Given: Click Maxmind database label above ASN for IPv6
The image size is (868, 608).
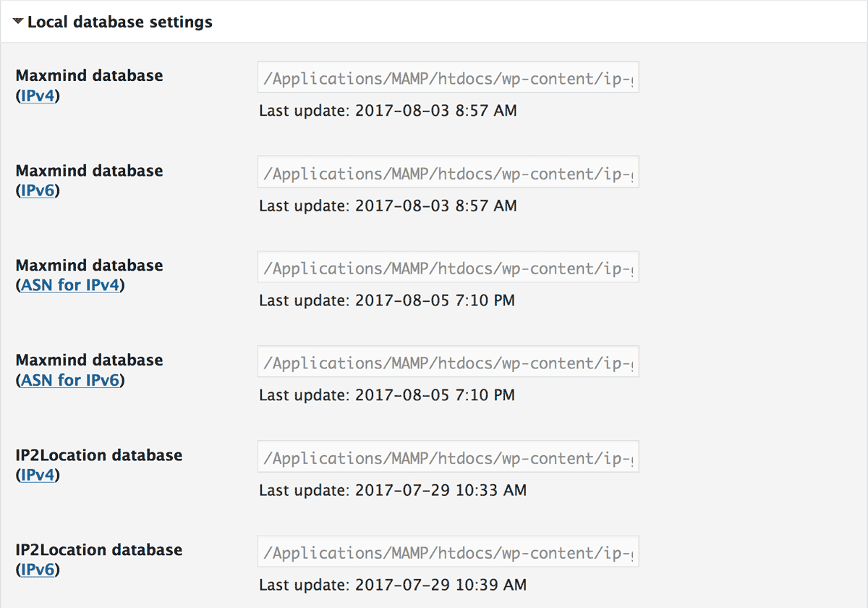Looking at the screenshot, I should point(90,360).
